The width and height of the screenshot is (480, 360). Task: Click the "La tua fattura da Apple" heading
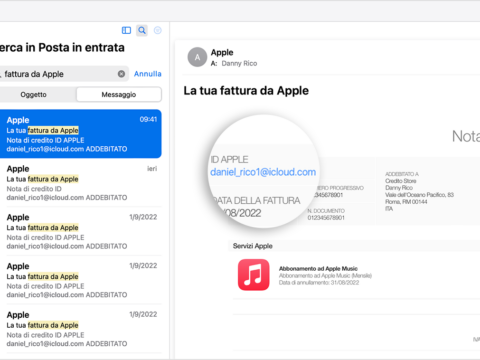pos(246,91)
